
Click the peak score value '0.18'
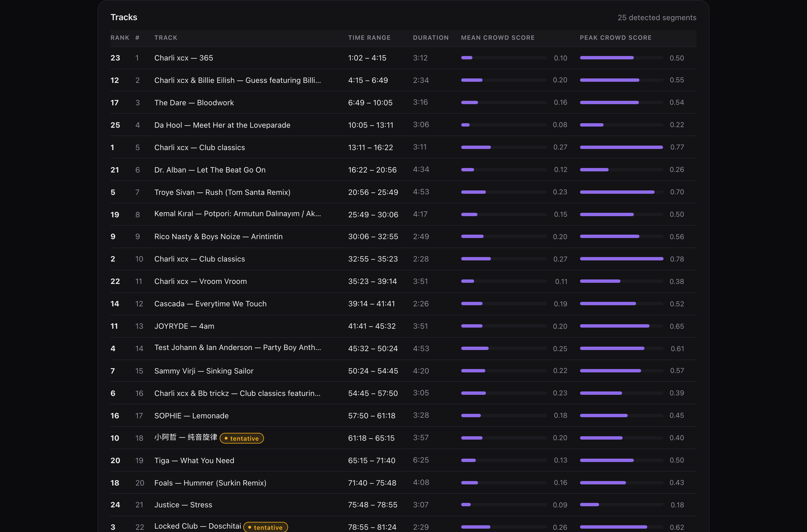coord(677,505)
